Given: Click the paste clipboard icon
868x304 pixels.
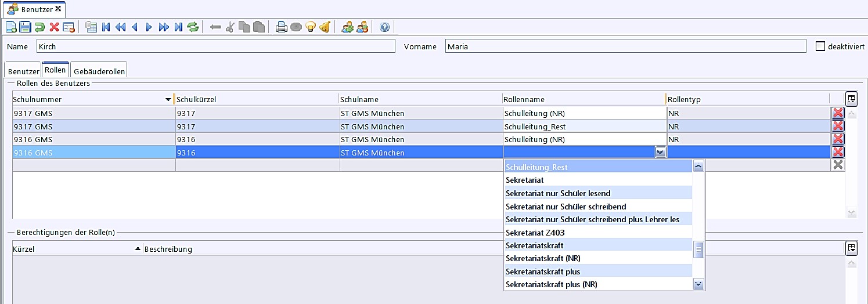Looking at the screenshot, I should [x=259, y=27].
